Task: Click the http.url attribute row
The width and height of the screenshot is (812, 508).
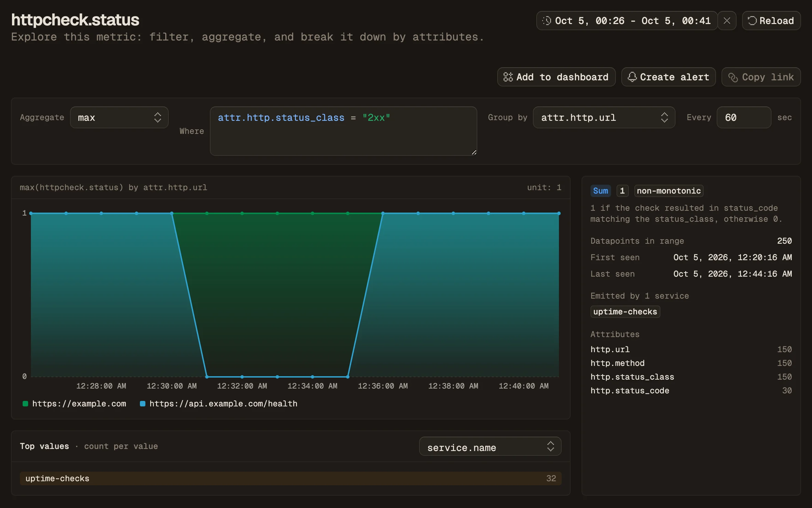Action: point(691,349)
